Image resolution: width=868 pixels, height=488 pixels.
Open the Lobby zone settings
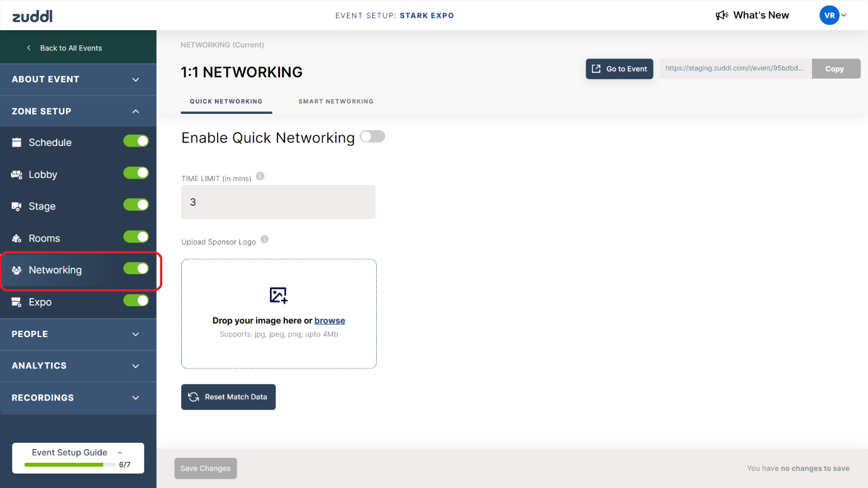43,174
